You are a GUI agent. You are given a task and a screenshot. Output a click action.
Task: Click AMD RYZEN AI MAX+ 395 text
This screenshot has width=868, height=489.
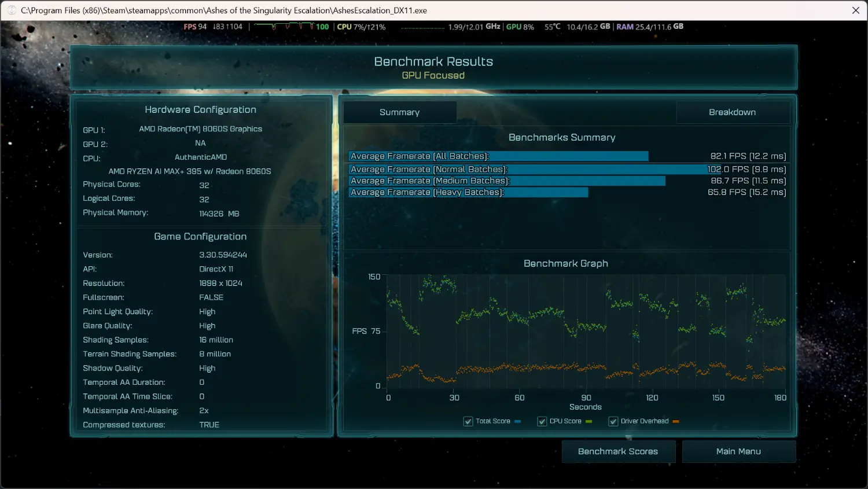(190, 171)
